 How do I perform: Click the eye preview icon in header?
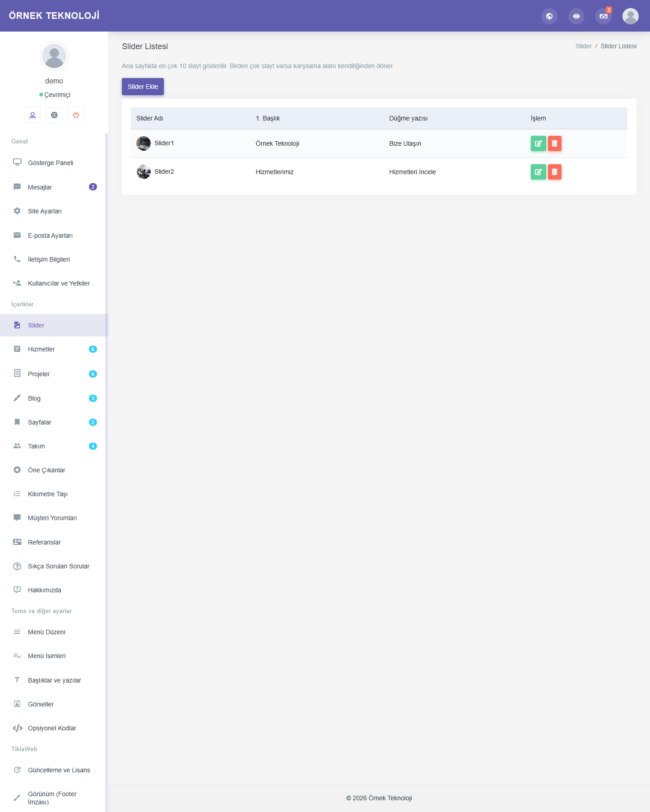tap(576, 16)
